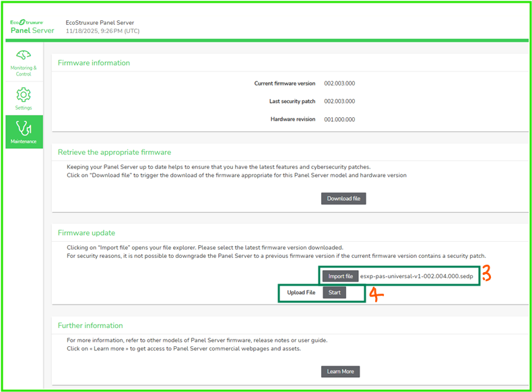Click the Firmware update heading
The width and height of the screenshot is (532, 392).
point(86,233)
